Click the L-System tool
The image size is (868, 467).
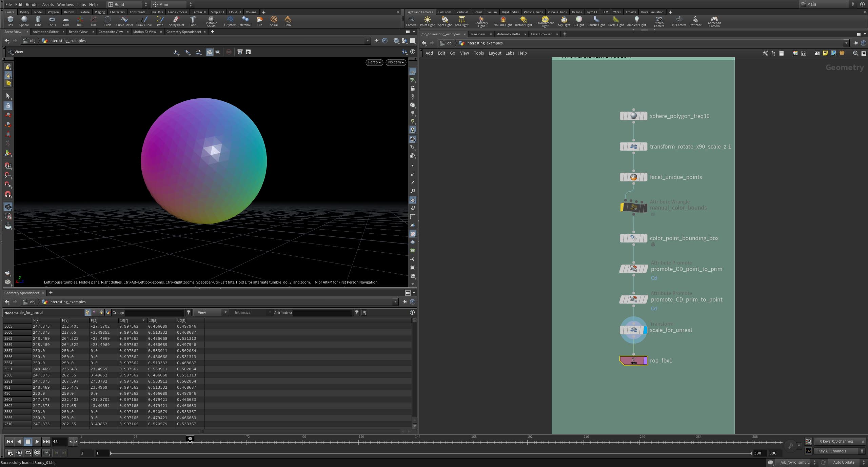(x=230, y=21)
